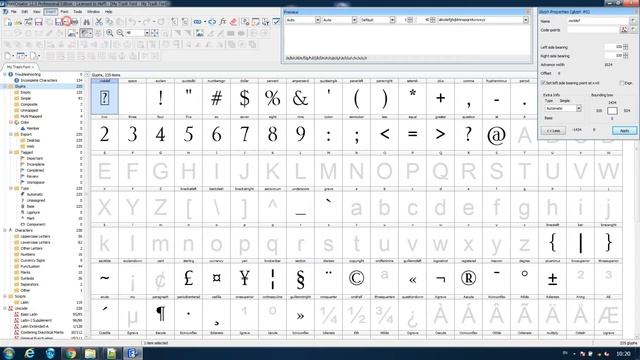Open the File menu

click(x=13, y=12)
